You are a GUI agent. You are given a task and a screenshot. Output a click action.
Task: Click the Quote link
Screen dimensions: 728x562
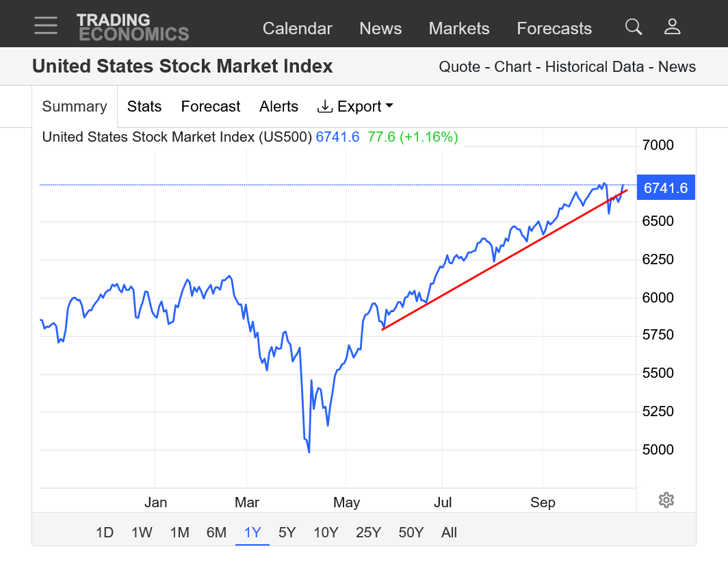(458, 67)
